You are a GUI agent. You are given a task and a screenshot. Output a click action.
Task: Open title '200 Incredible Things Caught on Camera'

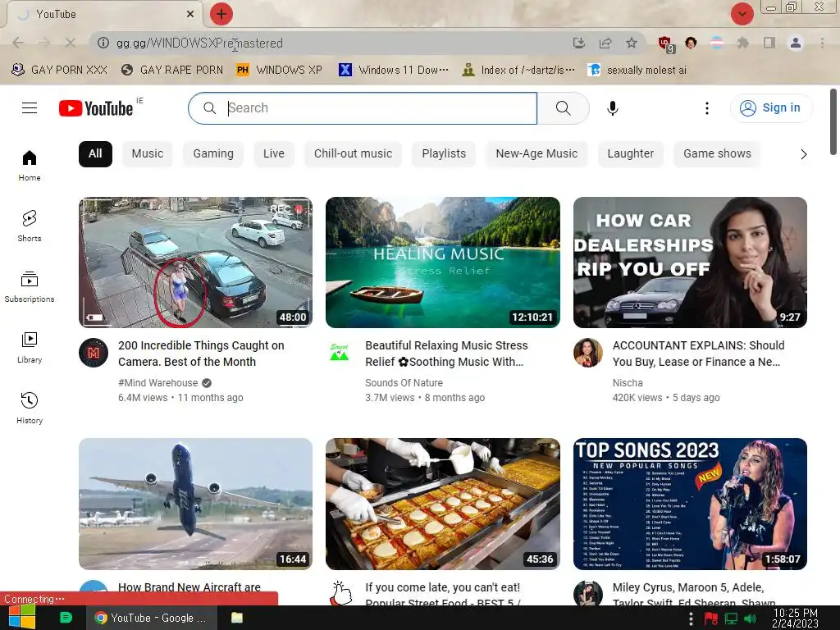tap(202, 354)
